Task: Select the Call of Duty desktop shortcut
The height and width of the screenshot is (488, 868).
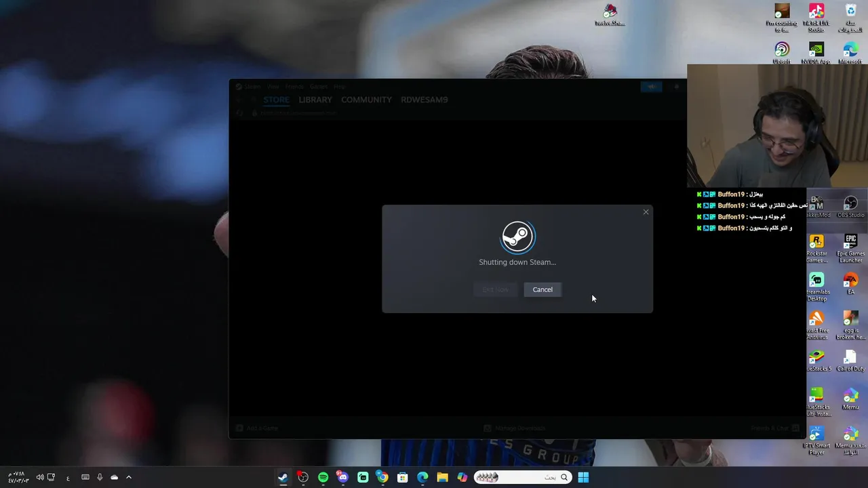Action: pos(850,361)
